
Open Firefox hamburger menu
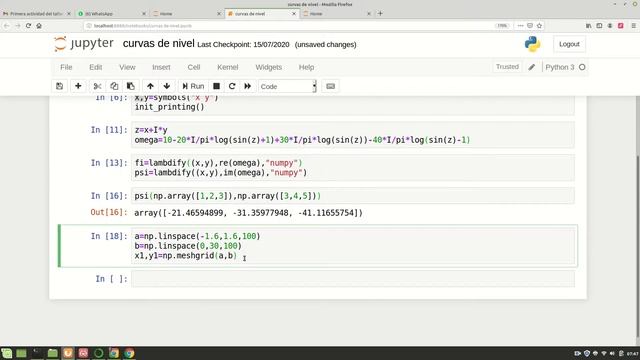[x=633, y=25]
